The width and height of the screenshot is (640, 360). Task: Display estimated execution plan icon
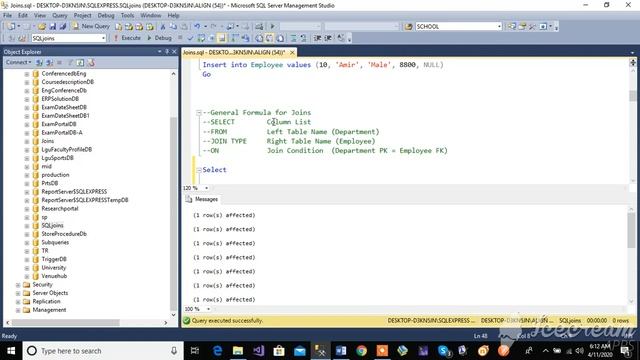[201, 38]
